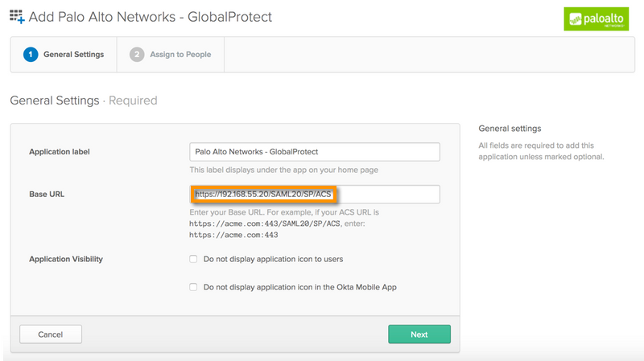This screenshot has width=644, height=361.
Task: Click the 'General settings' sidebar help heading
Action: coord(510,129)
